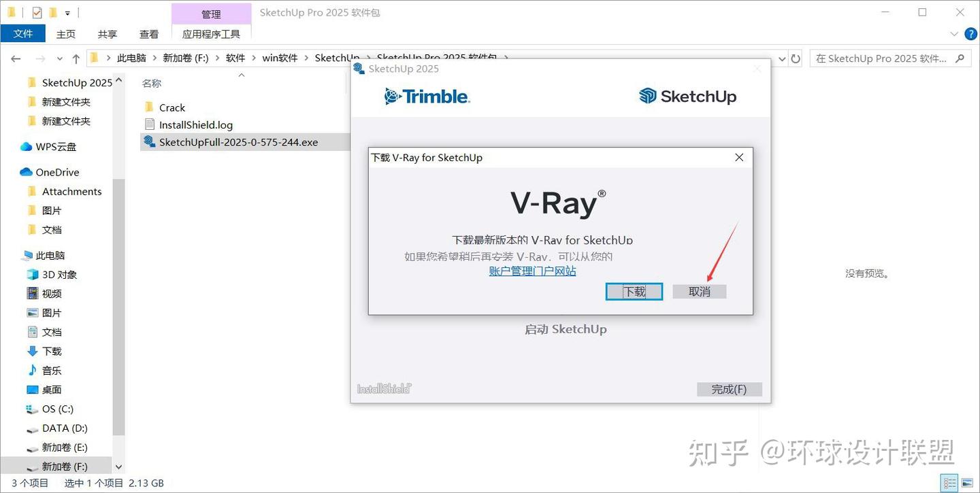Open the 图片 library under 此电脑
Screen dimensions: 980x493
(x=44, y=313)
